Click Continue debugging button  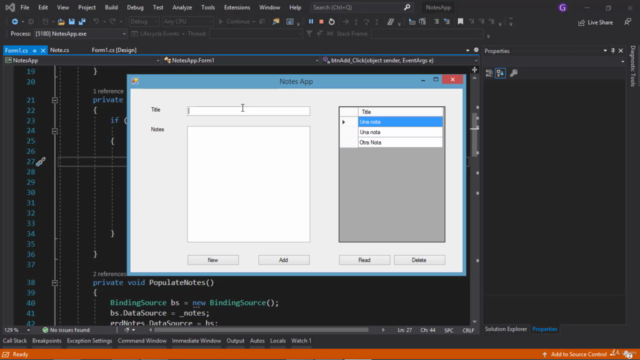point(234,22)
